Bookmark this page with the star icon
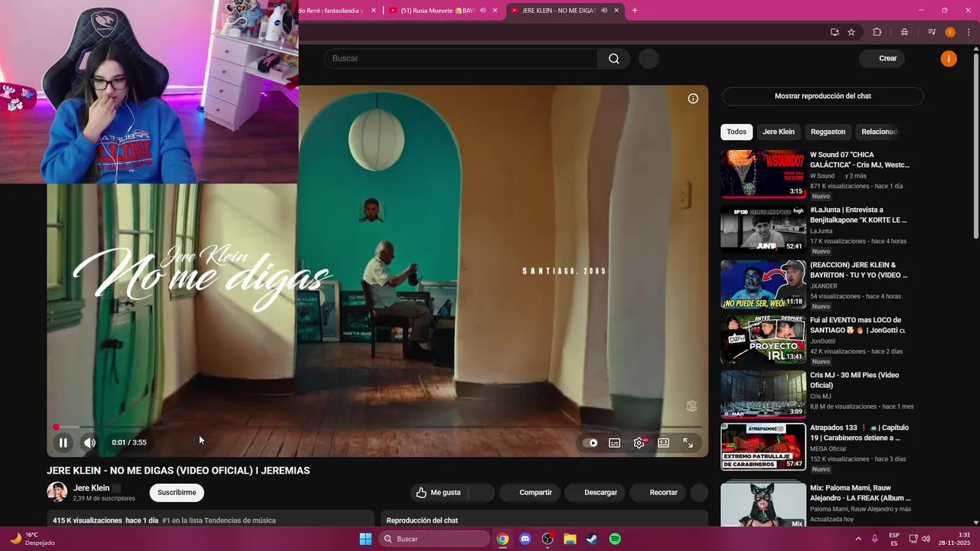Viewport: 980px width, 551px height. pos(851,32)
